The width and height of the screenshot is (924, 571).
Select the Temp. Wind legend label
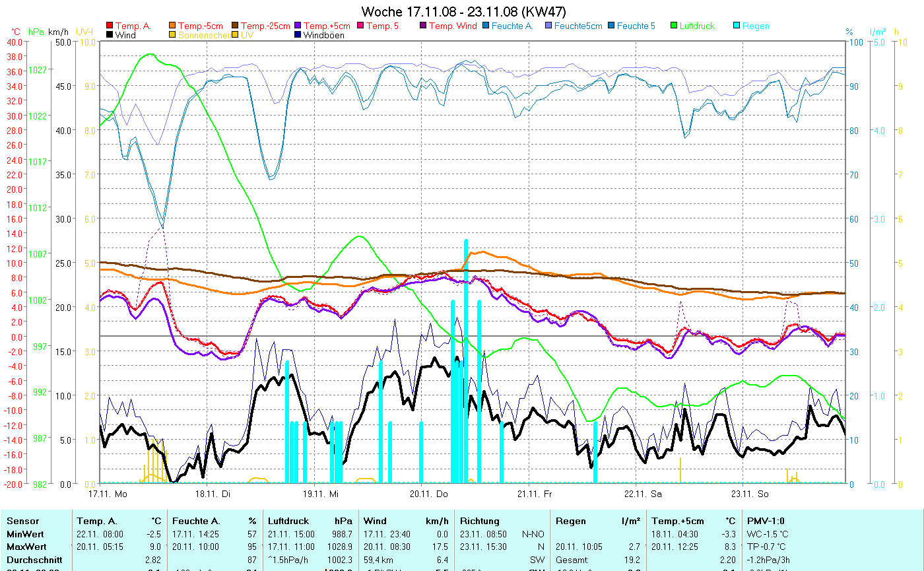pos(453,26)
